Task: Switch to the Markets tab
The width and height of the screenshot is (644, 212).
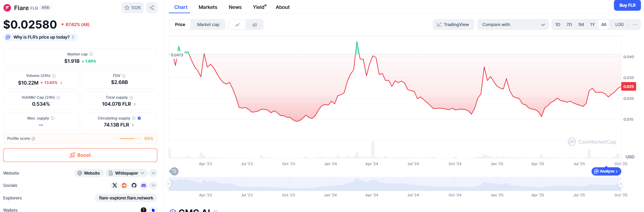Action: click(208, 7)
